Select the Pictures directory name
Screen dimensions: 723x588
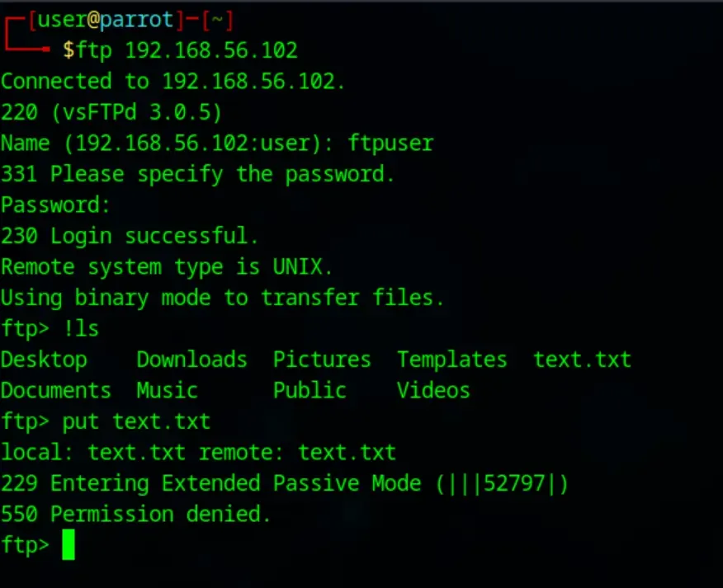tap(322, 360)
